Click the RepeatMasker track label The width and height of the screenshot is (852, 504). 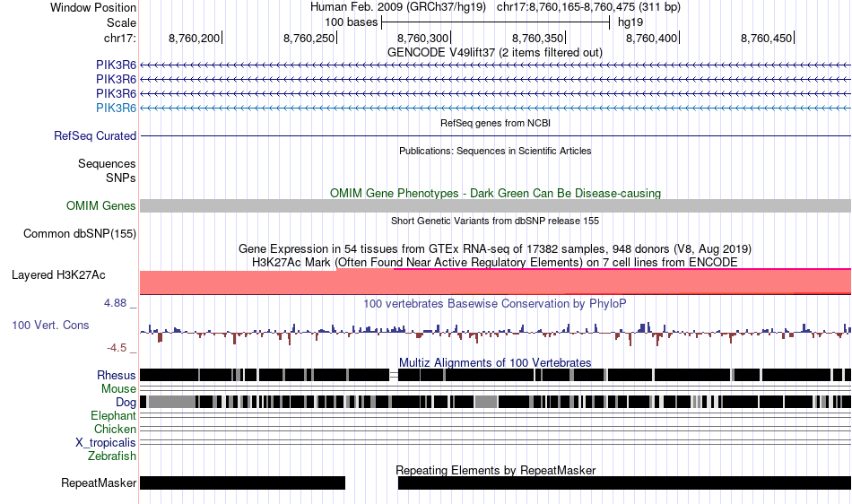coord(99,482)
